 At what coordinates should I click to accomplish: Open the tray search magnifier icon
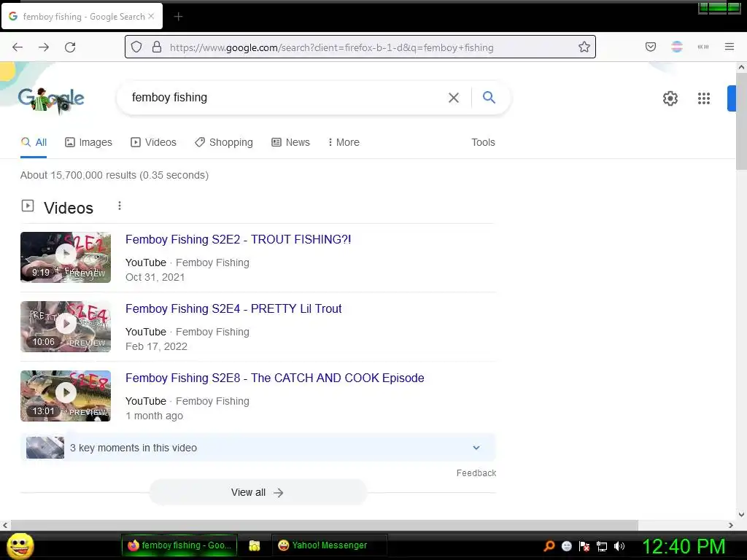click(549, 545)
